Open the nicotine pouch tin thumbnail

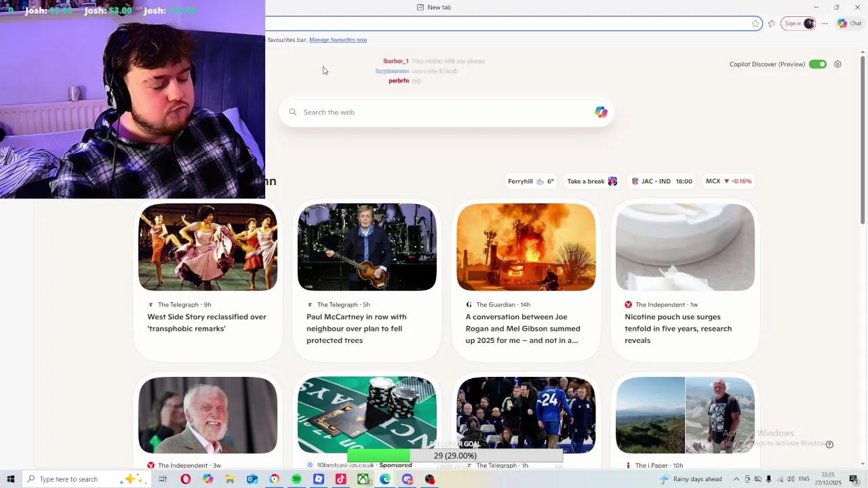tap(685, 247)
